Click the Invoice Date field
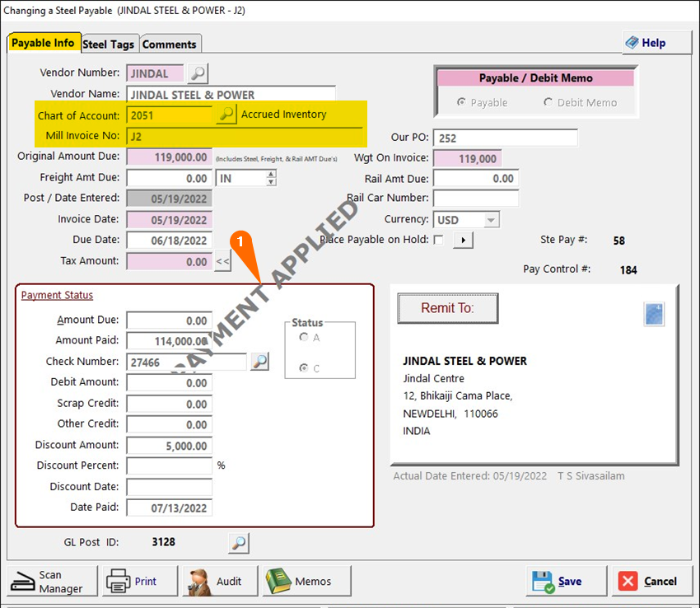Image resolution: width=700 pixels, height=608 pixels. point(170,220)
